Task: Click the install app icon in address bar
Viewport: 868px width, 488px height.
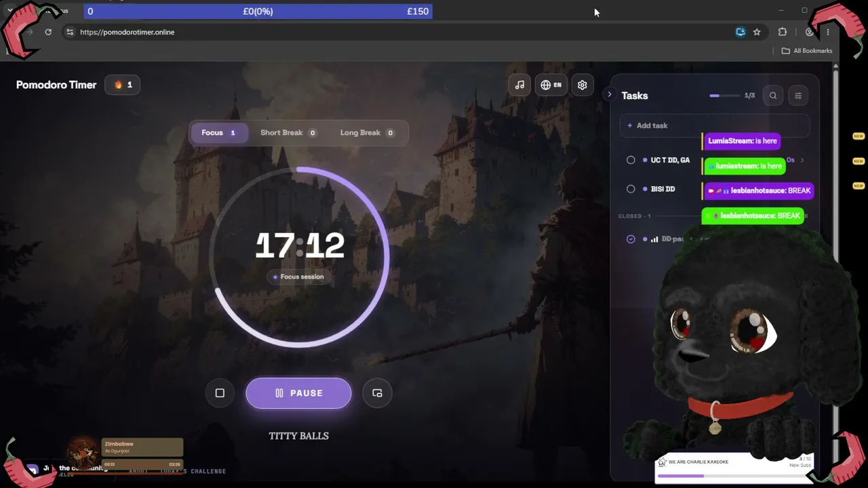Action: pyautogui.click(x=741, y=32)
